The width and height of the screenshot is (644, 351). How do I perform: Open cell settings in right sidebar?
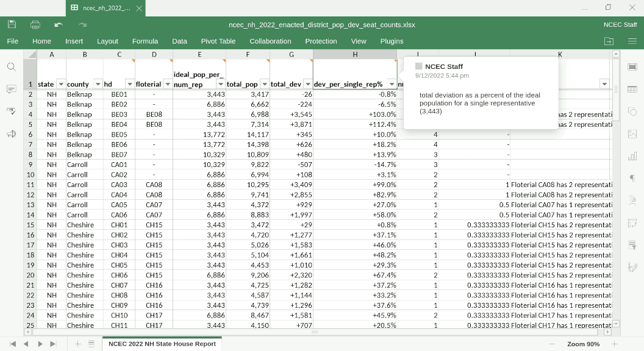[x=632, y=67]
